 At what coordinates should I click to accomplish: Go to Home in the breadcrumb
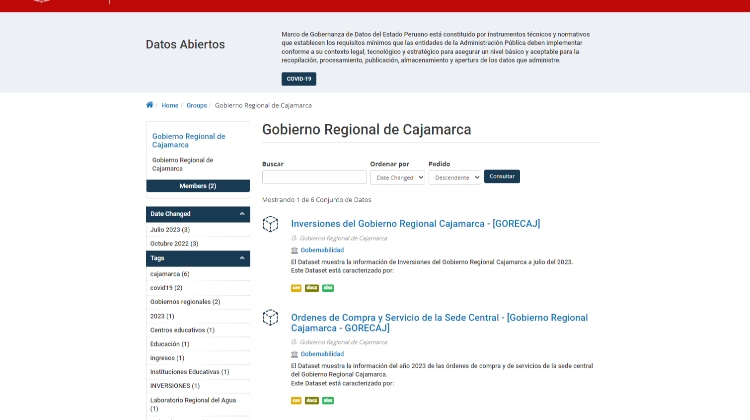click(x=170, y=105)
